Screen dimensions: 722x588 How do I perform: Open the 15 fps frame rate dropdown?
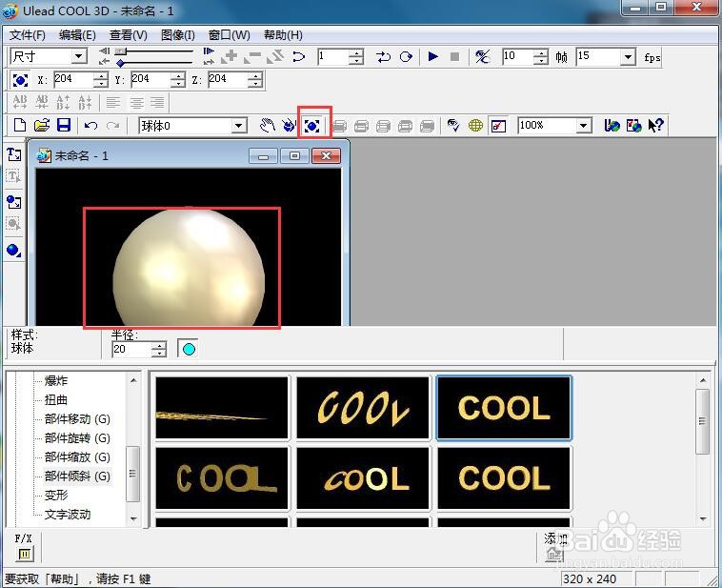coord(628,56)
